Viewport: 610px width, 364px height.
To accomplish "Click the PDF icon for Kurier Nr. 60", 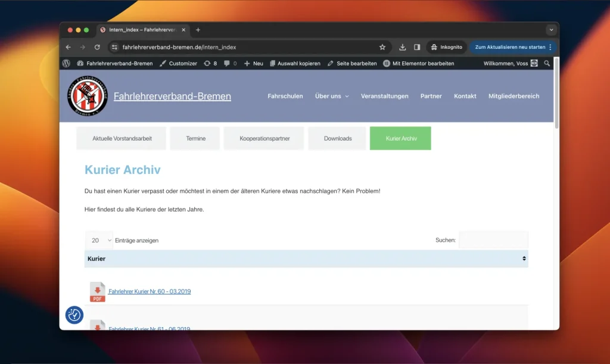I will (x=97, y=292).
